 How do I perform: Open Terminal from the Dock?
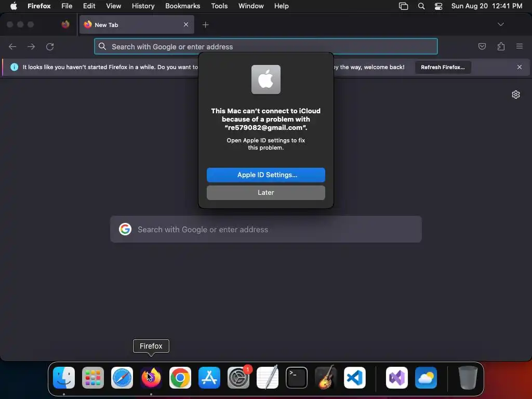(297, 378)
